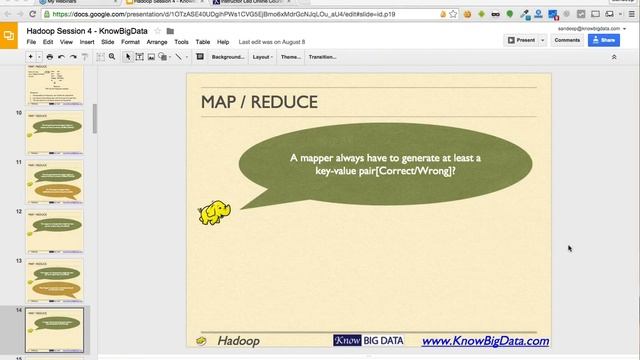Click the Google Slides home icon
The image size is (640, 360).
pos(9,36)
